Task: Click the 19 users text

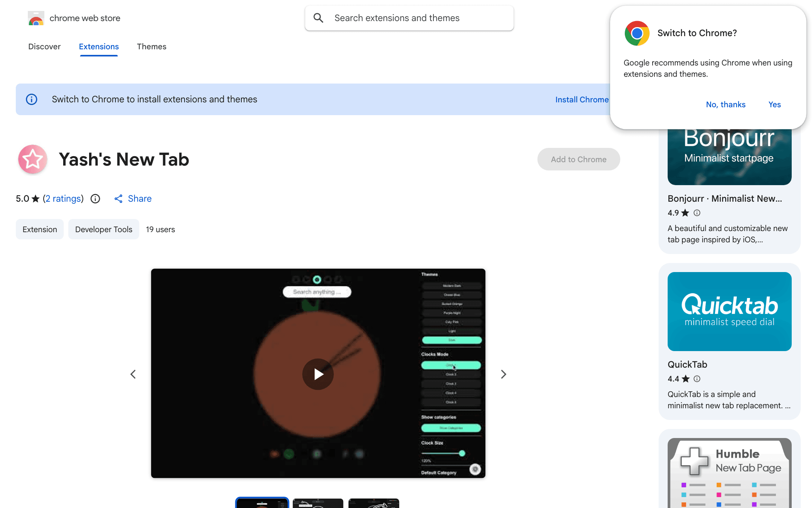Action: [161, 230]
